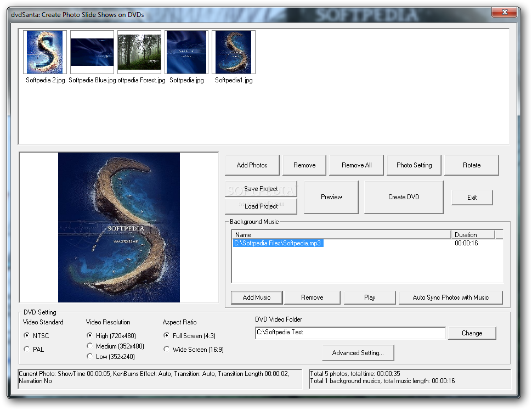Viewport: 532px width, 410px height.
Task: Remove the selected music with the music-list Remove button
Action: click(x=312, y=297)
